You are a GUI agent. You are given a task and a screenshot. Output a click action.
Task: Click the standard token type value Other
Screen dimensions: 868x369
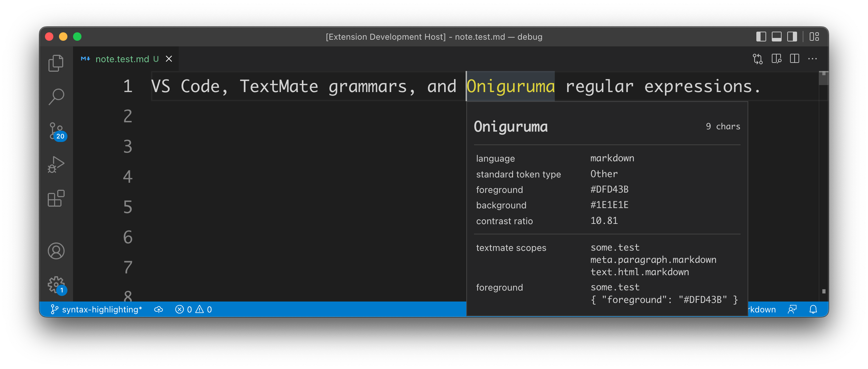tap(604, 174)
